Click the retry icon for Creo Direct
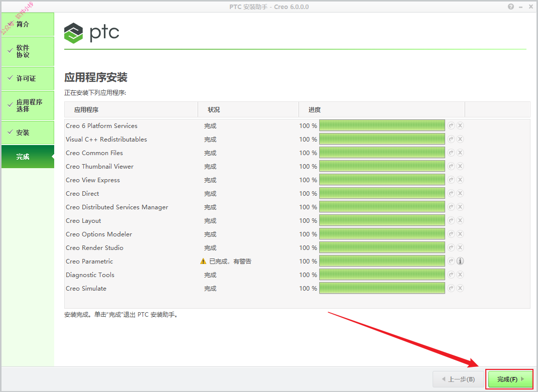This screenshot has height=392, width=538. pos(451,193)
